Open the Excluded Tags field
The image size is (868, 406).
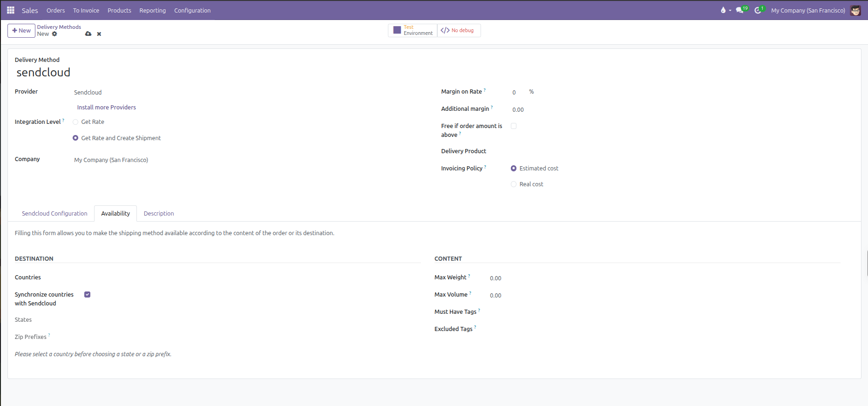point(665,330)
